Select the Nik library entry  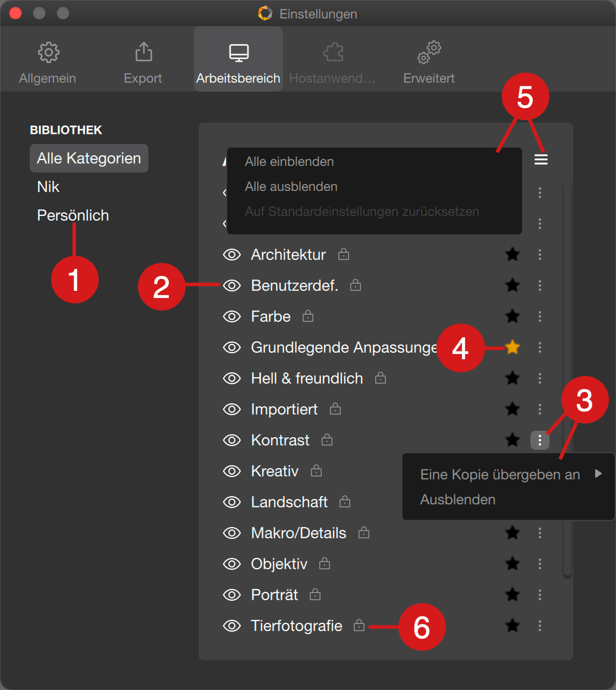[x=48, y=187]
